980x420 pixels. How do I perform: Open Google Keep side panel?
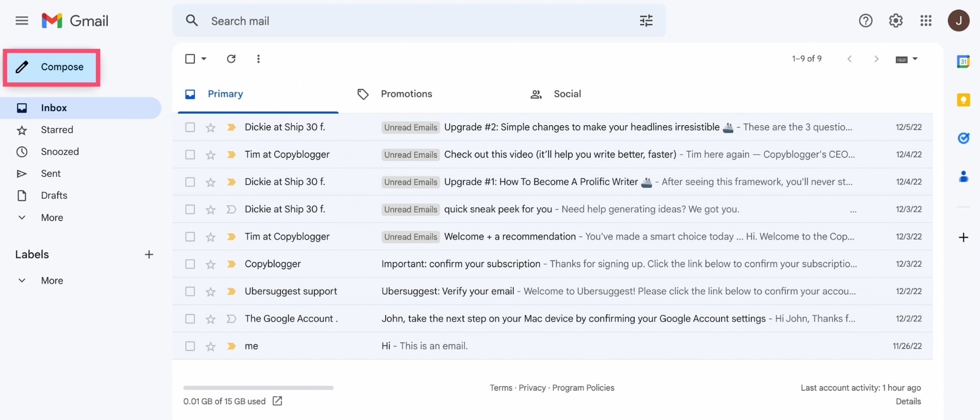[x=963, y=100]
